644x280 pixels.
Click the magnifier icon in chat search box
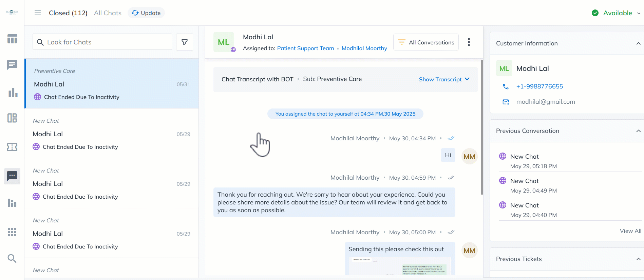coord(40,42)
